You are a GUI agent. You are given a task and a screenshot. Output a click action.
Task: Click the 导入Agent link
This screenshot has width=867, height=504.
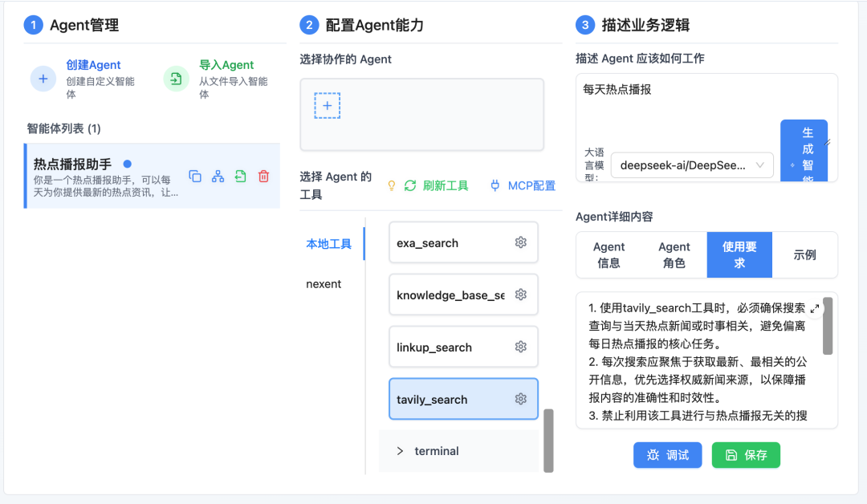pos(226,65)
